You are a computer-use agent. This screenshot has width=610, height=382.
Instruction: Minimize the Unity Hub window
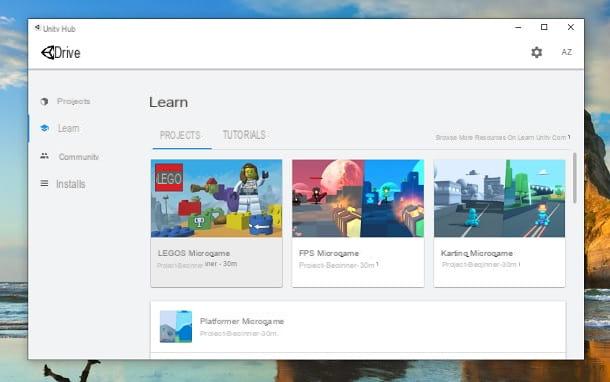(518, 27)
